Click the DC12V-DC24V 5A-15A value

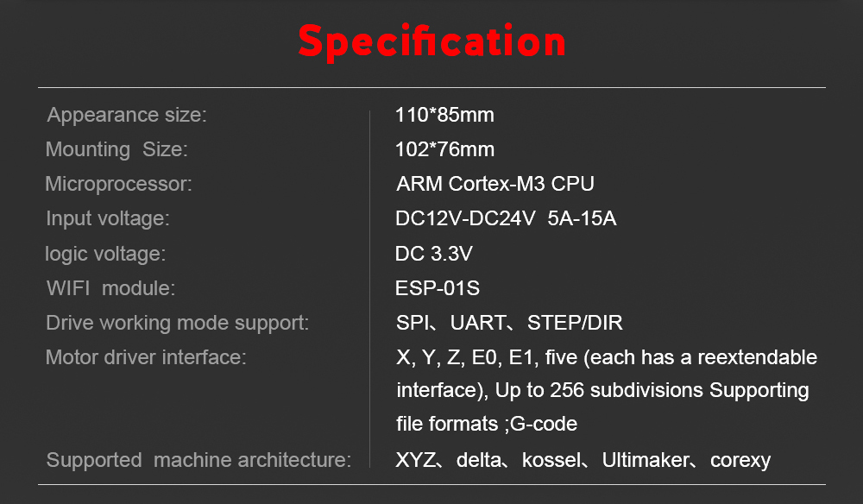click(x=506, y=218)
